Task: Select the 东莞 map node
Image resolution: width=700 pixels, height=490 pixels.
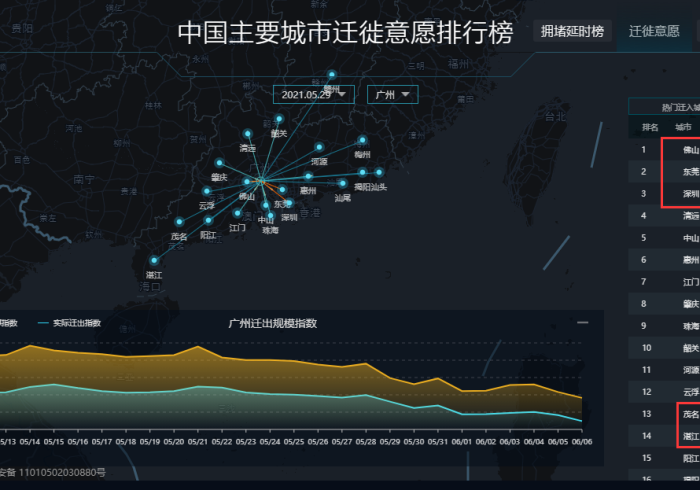Action: coord(282,190)
